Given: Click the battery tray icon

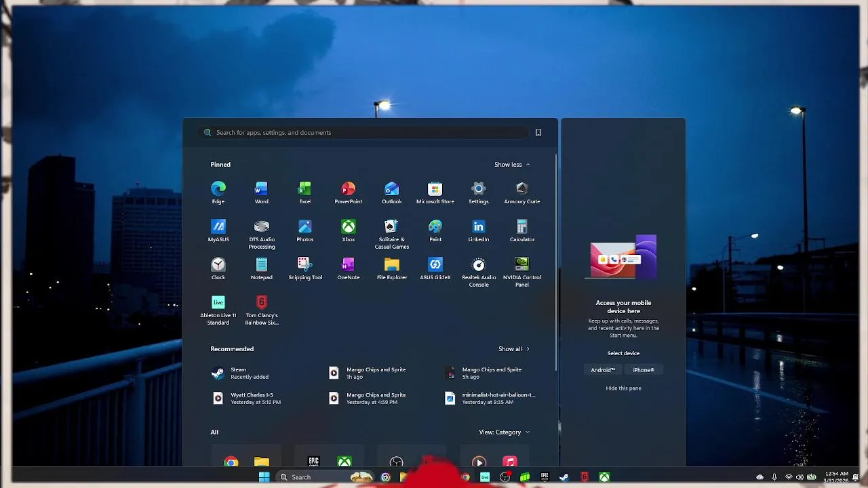Looking at the screenshot, I should (812, 477).
